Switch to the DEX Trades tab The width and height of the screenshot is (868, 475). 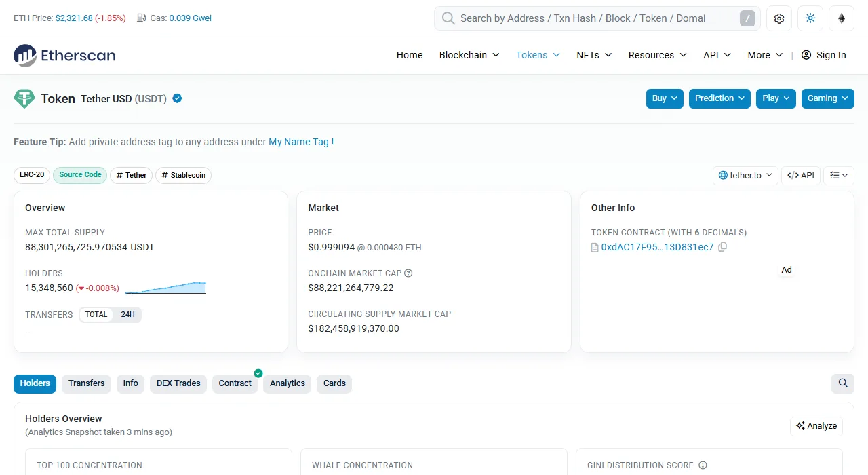point(178,383)
